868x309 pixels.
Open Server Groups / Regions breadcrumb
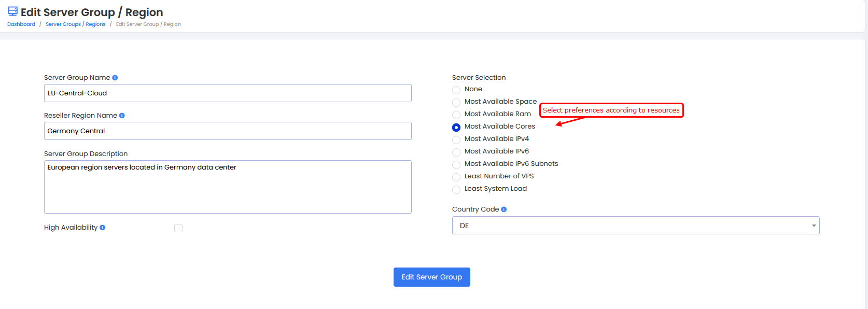[x=75, y=24]
